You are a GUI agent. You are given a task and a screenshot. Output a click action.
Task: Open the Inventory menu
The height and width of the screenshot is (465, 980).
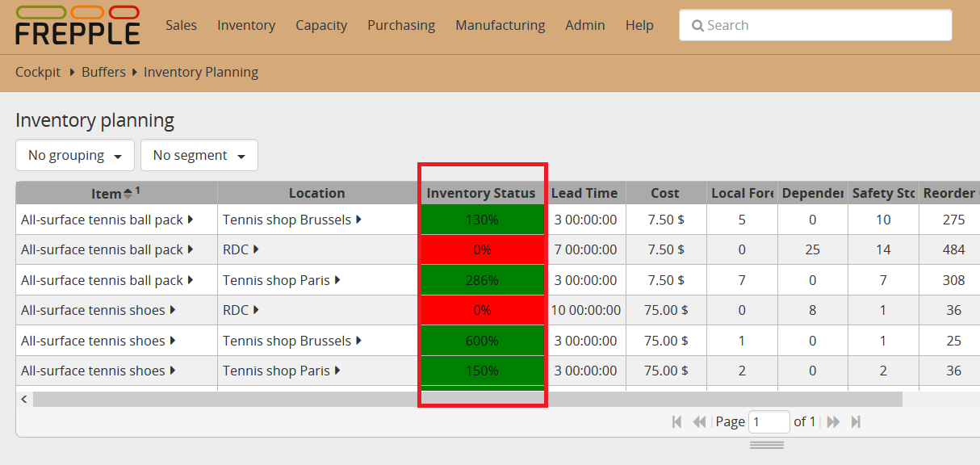click(246, 25)
